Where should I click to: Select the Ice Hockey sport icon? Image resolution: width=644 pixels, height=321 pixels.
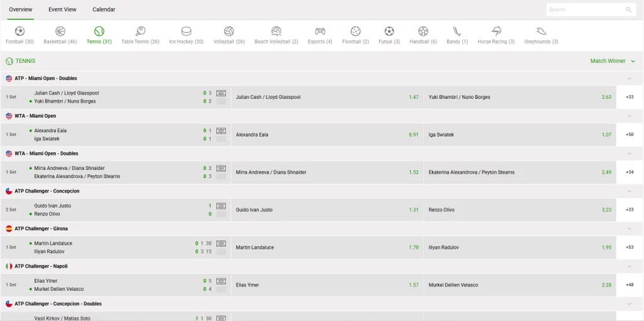186,31
